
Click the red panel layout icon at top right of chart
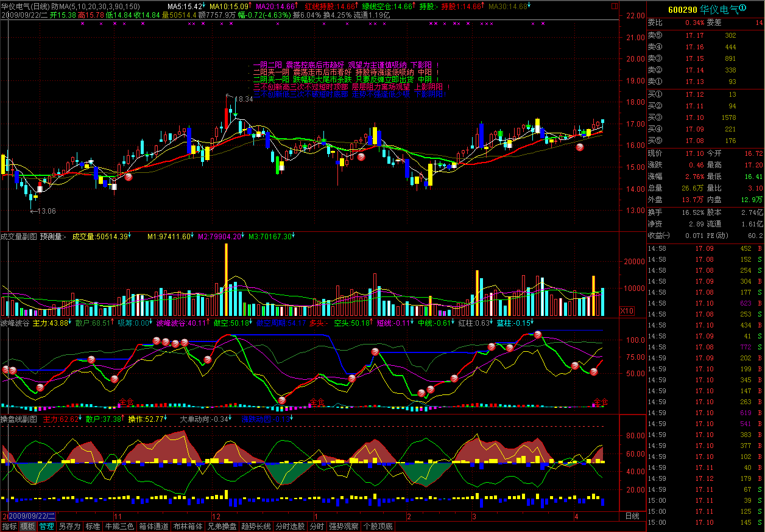point(615,6)
